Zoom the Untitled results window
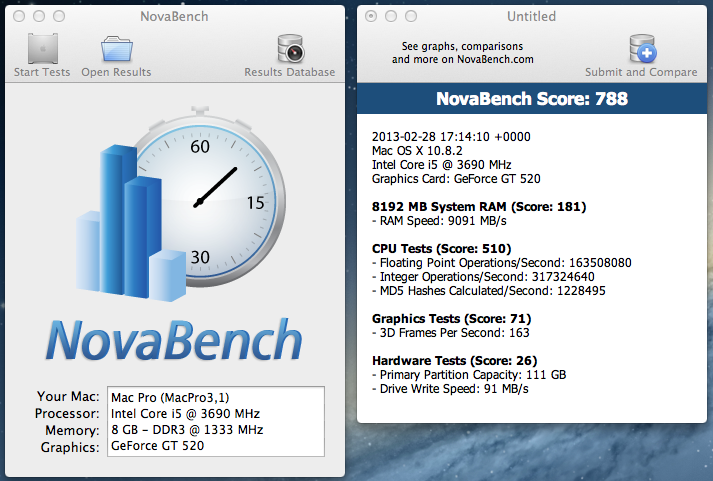 (x=411, y=16)
